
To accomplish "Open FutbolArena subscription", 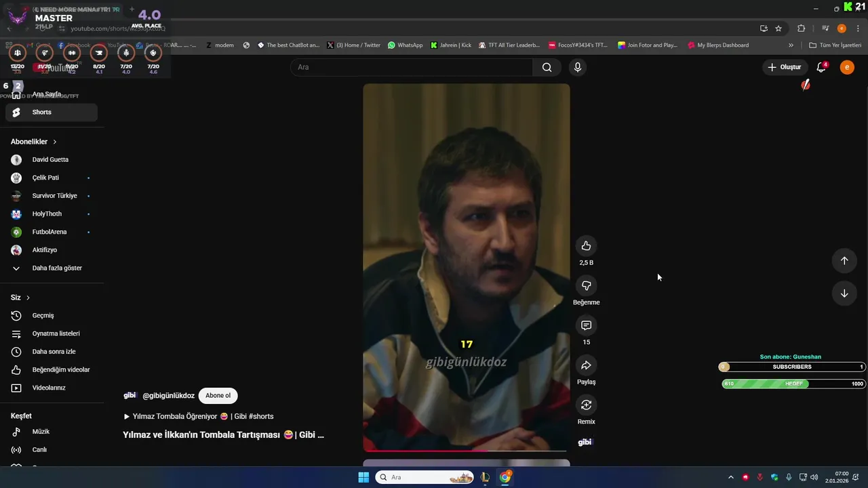I will [52, 232].
